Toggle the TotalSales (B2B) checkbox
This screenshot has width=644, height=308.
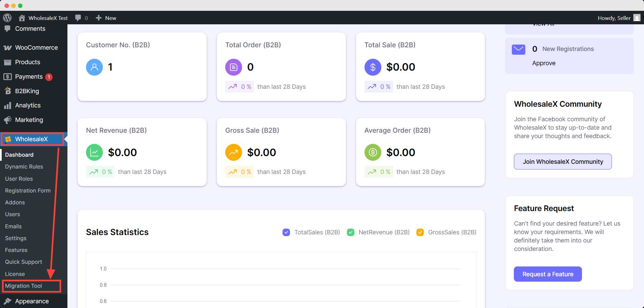286,232
